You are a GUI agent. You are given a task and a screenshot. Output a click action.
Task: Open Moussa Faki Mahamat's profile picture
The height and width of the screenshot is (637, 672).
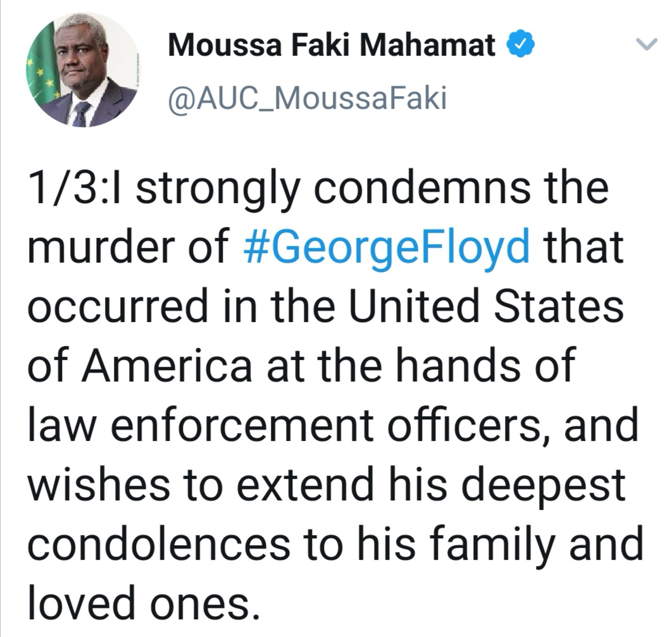coord(82,70)
